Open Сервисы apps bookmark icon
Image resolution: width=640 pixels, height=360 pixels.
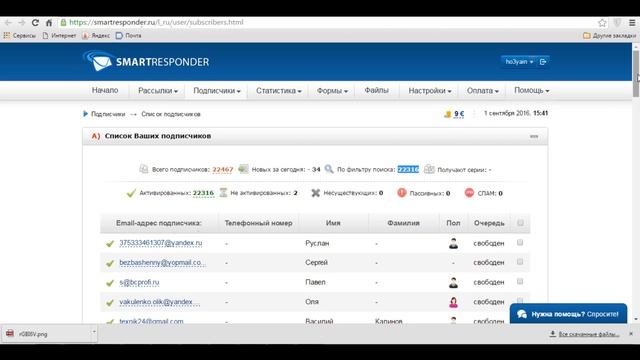[x=7, y=36]
